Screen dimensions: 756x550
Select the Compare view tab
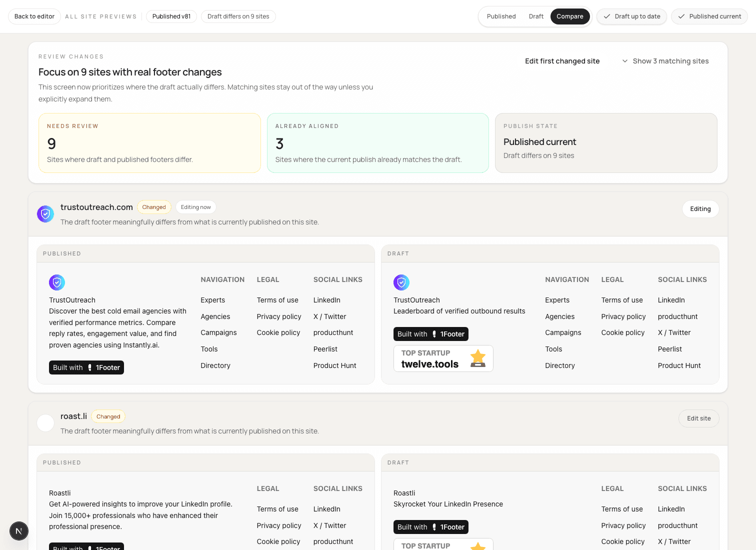pyautogui.click(x=570, y=16)
